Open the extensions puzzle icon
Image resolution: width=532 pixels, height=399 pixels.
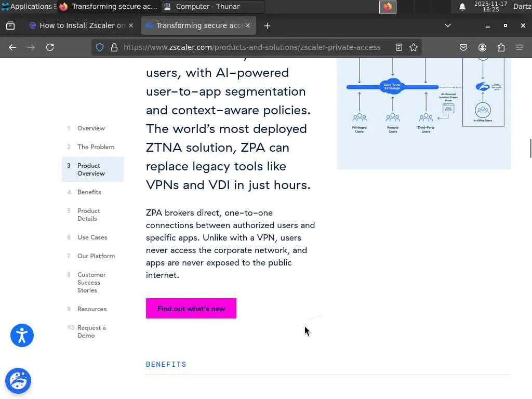[x=501, y=47]
